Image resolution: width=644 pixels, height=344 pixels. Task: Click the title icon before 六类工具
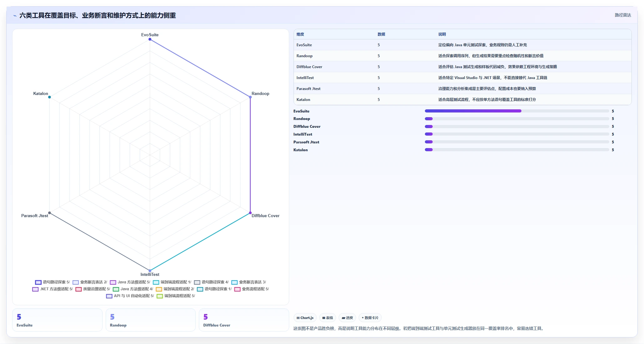tap(15, 16)
